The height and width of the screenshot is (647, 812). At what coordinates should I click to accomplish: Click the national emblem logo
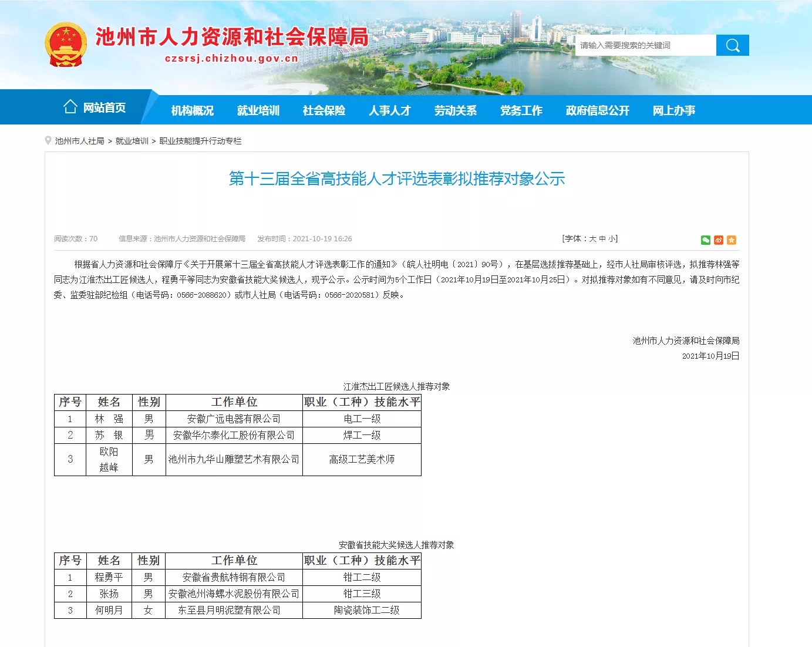(66, 45)
